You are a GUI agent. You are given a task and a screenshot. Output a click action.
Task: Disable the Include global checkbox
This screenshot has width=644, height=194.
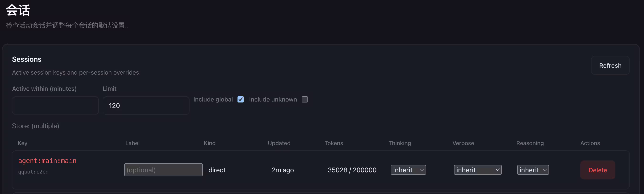(x=241, y=99)
